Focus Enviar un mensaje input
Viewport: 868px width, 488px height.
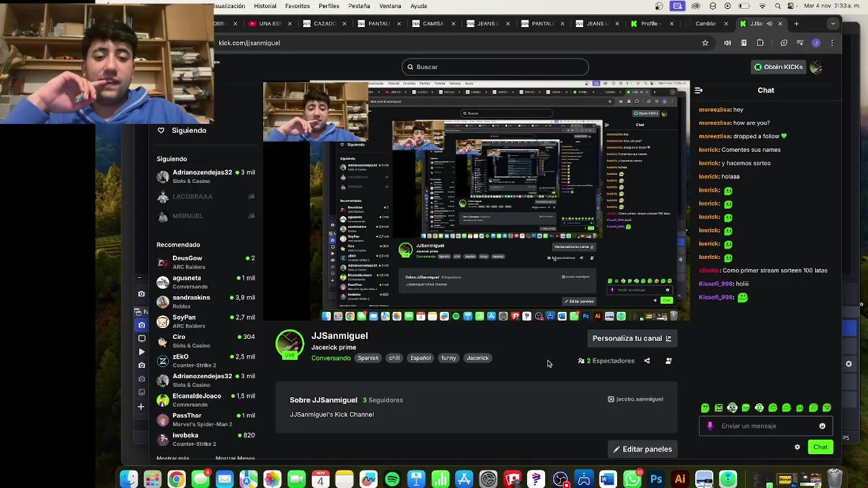click(x=766, y=426)
